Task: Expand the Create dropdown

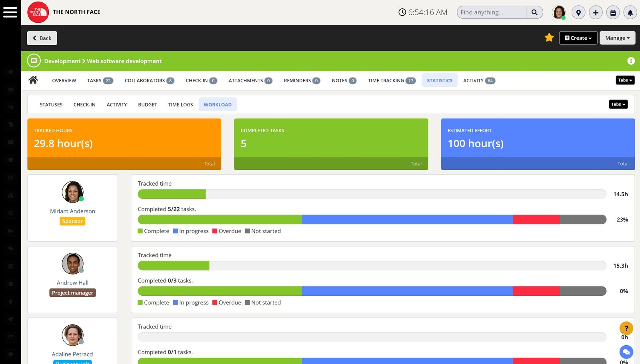Action: pos(578,38)
